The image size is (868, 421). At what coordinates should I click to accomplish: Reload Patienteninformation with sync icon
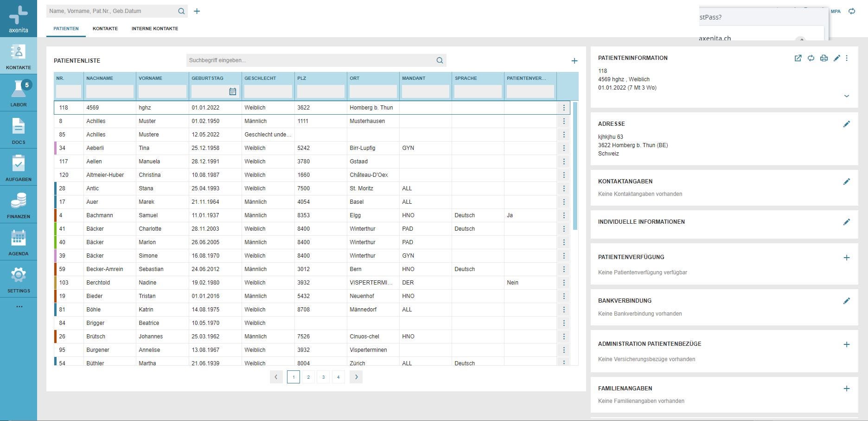pos(811,58)
